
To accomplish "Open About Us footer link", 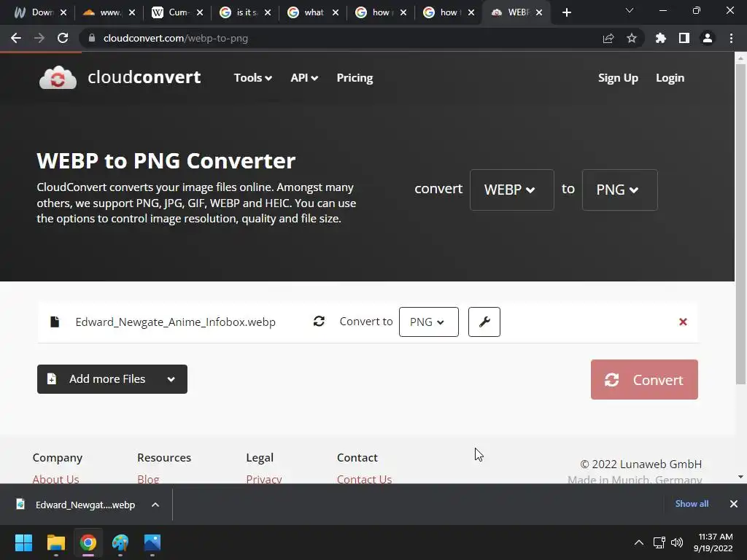I will click(x=55, y=478).
